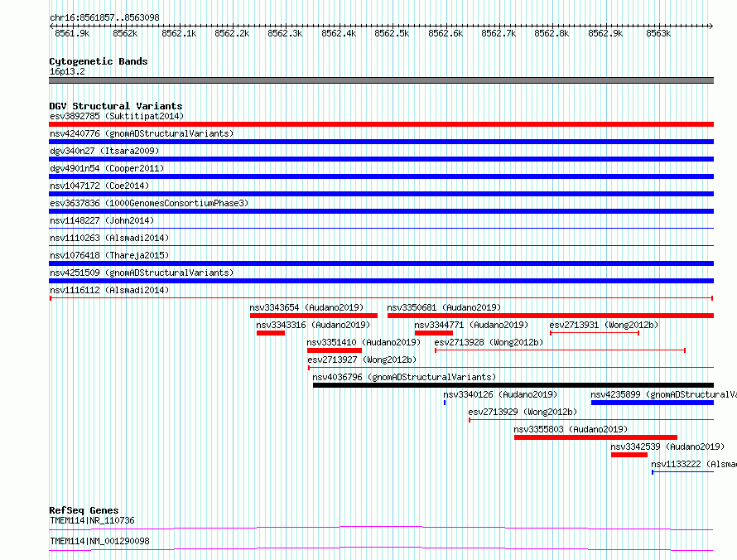Click the dgv4901n54 (Cooper2011) label

[x=107, y=168]
